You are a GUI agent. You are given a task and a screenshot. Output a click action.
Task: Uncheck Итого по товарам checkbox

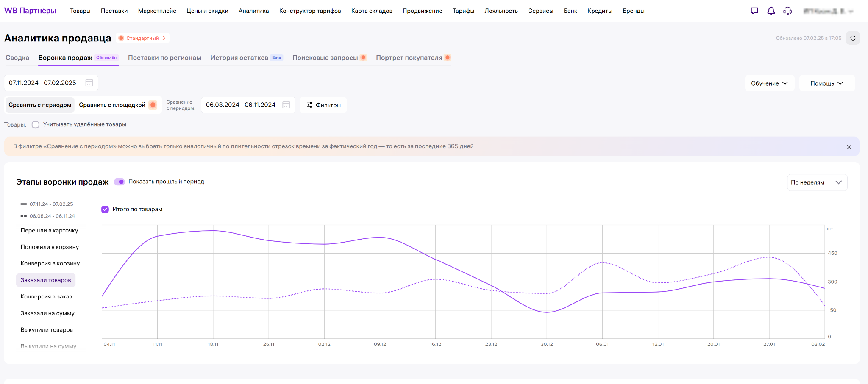tap(105, 210)
